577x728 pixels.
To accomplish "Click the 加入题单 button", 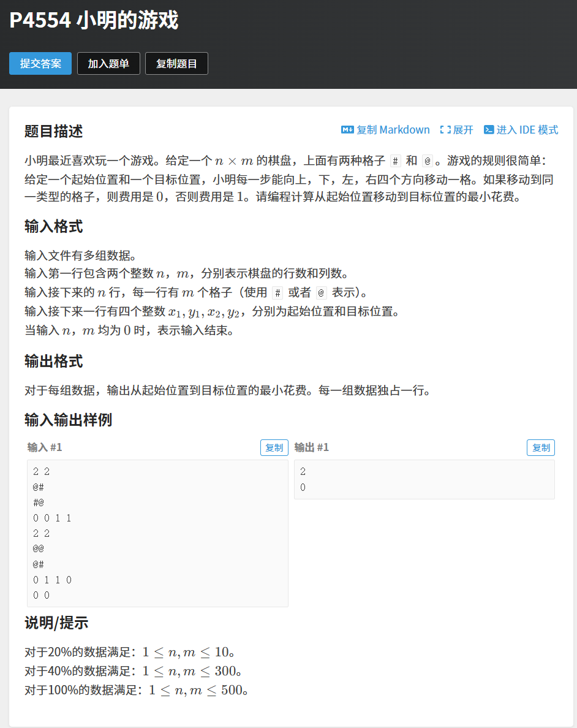I will [x=108, y=64].
